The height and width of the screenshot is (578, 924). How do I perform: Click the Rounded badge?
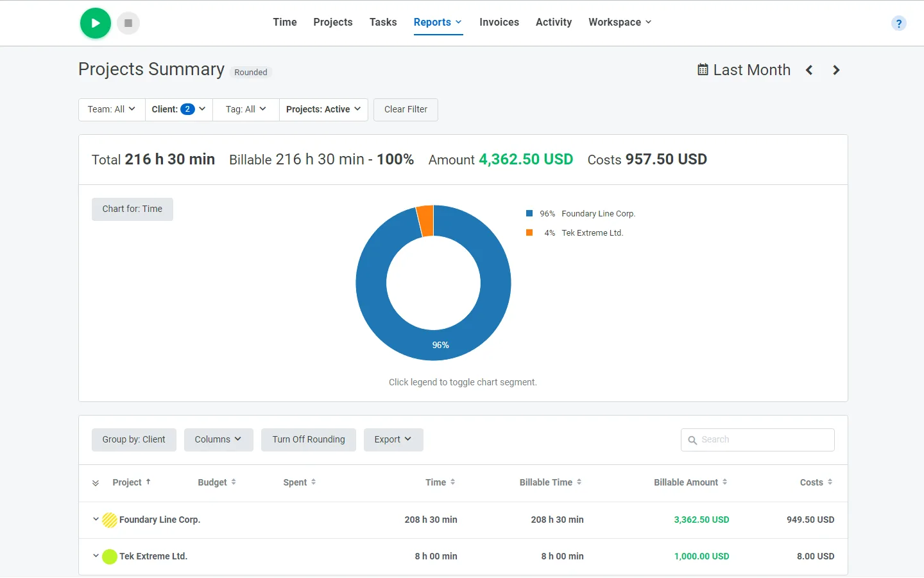[251, 73]
